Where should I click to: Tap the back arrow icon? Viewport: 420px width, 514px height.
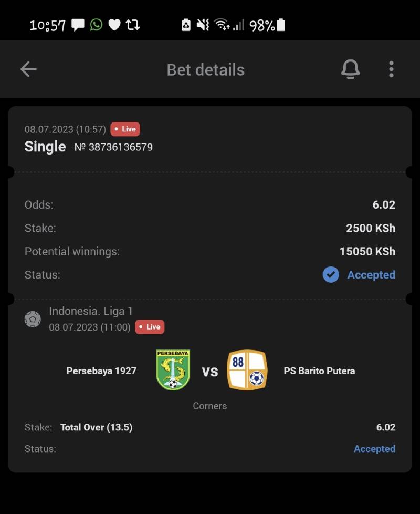pos(28,69)
